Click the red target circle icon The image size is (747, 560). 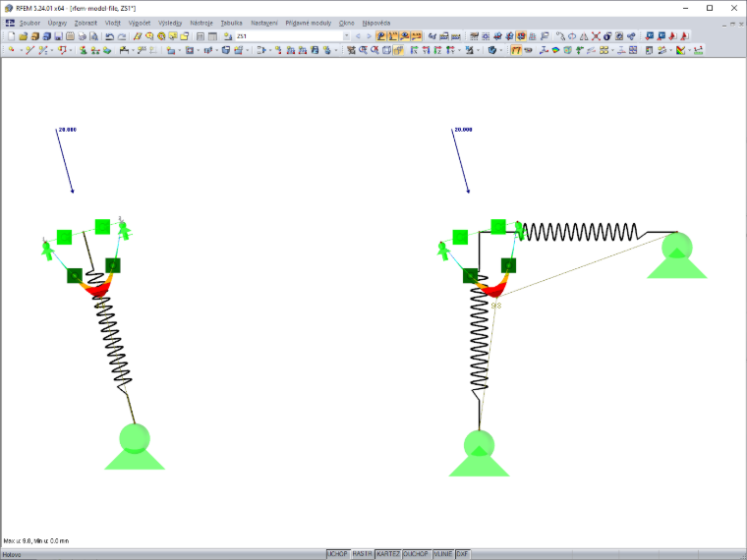(161, 36)
